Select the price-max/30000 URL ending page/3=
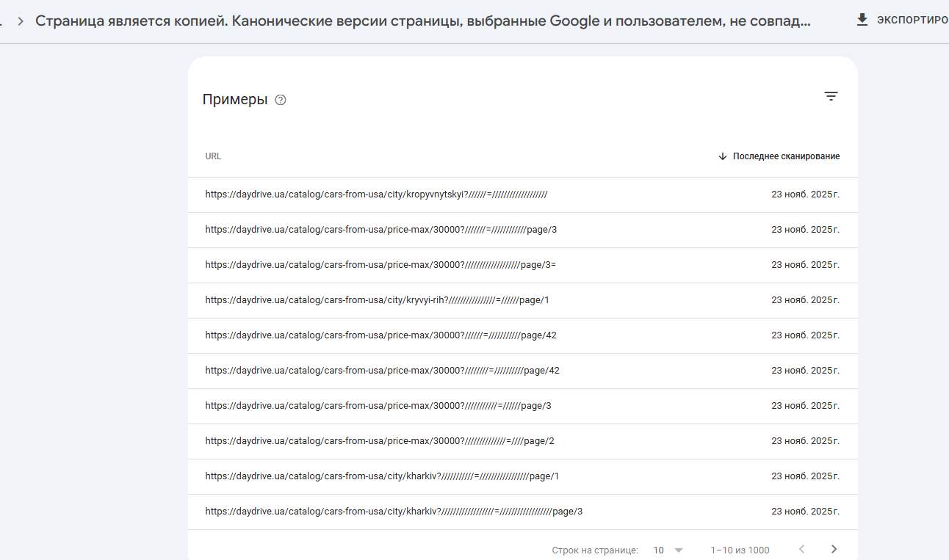Screen dimensions: 949x560 pos(380,265)
